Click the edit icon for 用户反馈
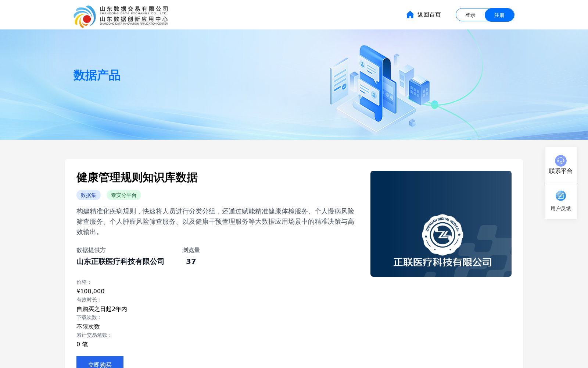This screenshot has height=368, width=588. coord(561,196)
